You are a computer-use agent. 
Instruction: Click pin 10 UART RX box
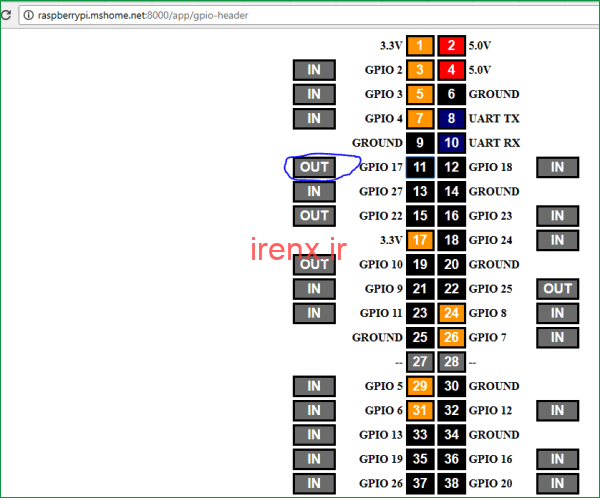coord(452,143)
